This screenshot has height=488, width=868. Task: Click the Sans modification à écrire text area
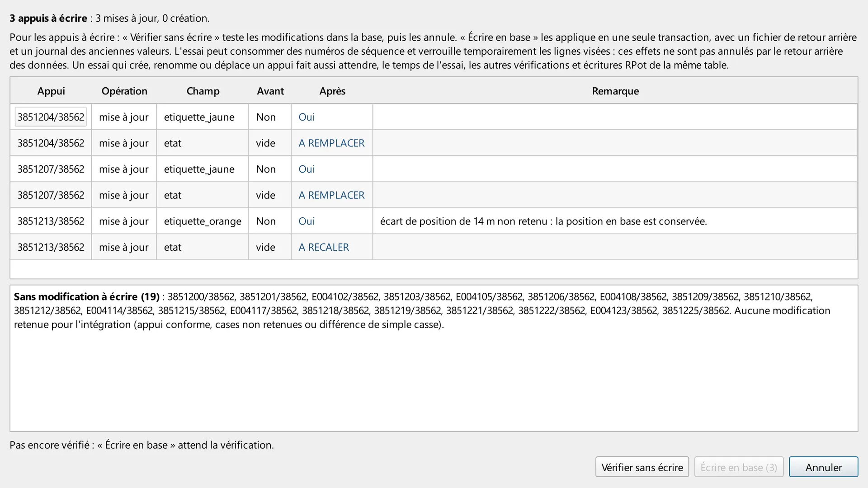(434, 358)
